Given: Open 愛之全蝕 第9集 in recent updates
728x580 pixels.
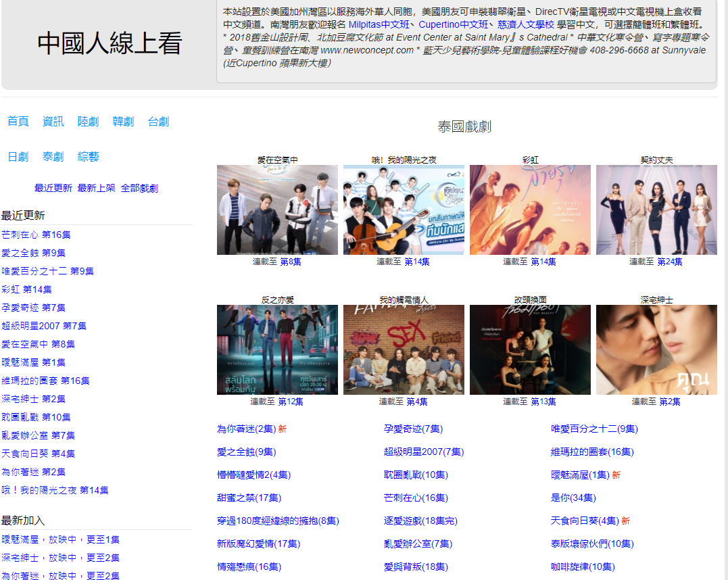Looking at the screenshot, I should pos(33,253).
